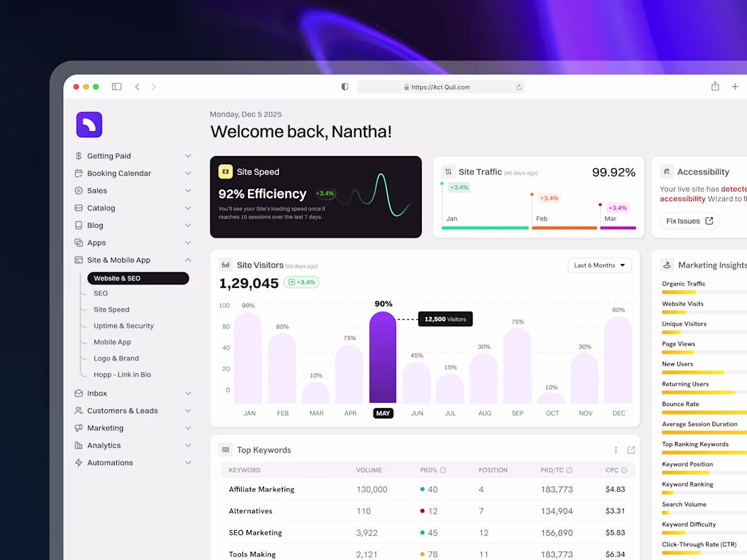Open a new tab with the plus icon
The height and width of the screenshot is (560, 747).
pyautogui.click(x=735, y=86)
